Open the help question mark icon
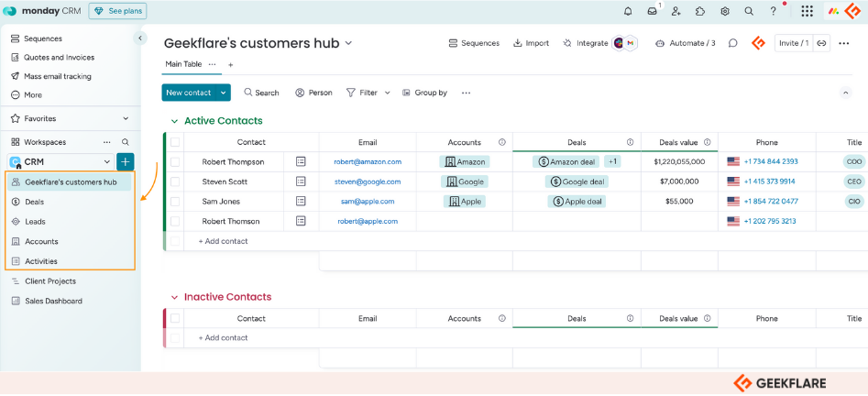This screenshot has height=396, width=868. click(774, 11)
